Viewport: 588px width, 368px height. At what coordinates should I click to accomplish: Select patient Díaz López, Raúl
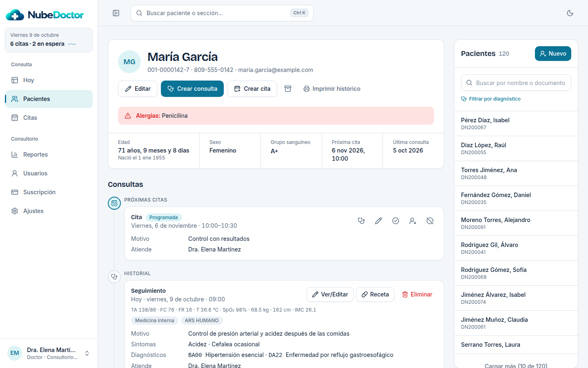[516, 148]
